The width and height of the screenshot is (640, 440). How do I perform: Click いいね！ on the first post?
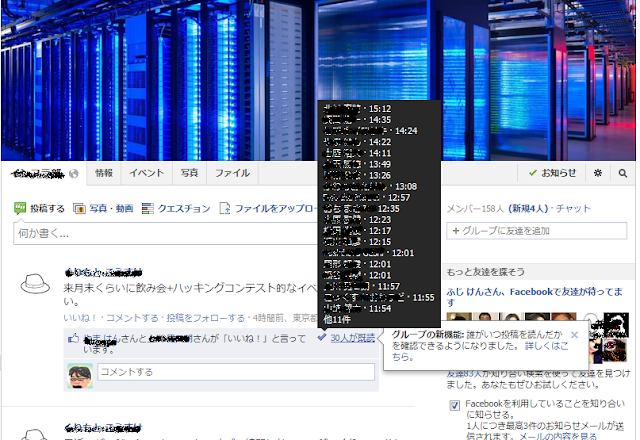pos(80,318)
